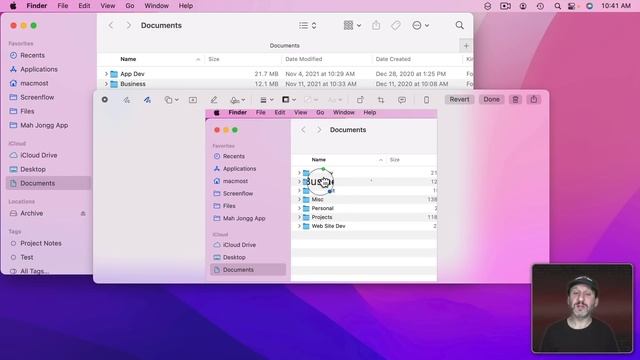Select the Test tag in sidebar
Viewport: 640px width, 360px height.
click(27, 258)
